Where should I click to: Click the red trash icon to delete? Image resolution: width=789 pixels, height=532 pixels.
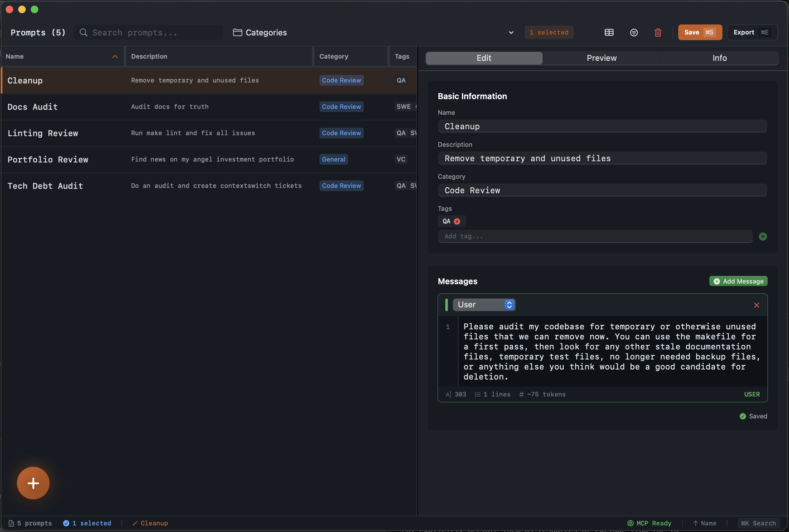tap(658, 32)
